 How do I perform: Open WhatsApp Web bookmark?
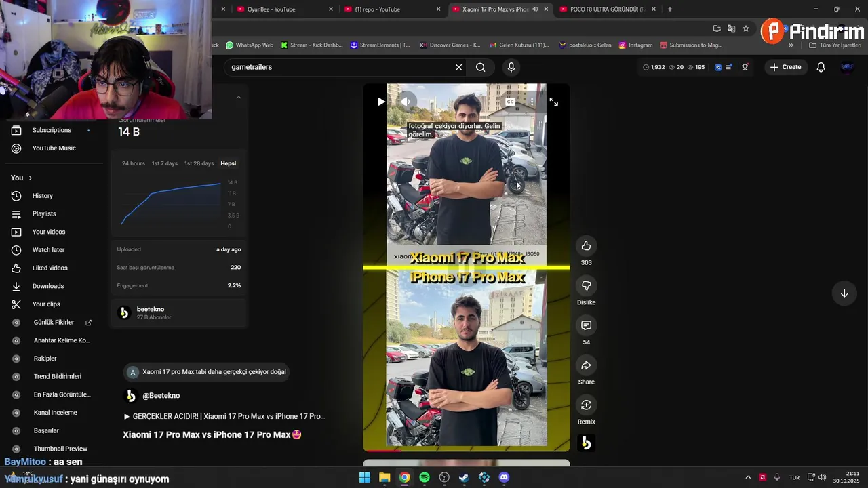pos(250,45)
